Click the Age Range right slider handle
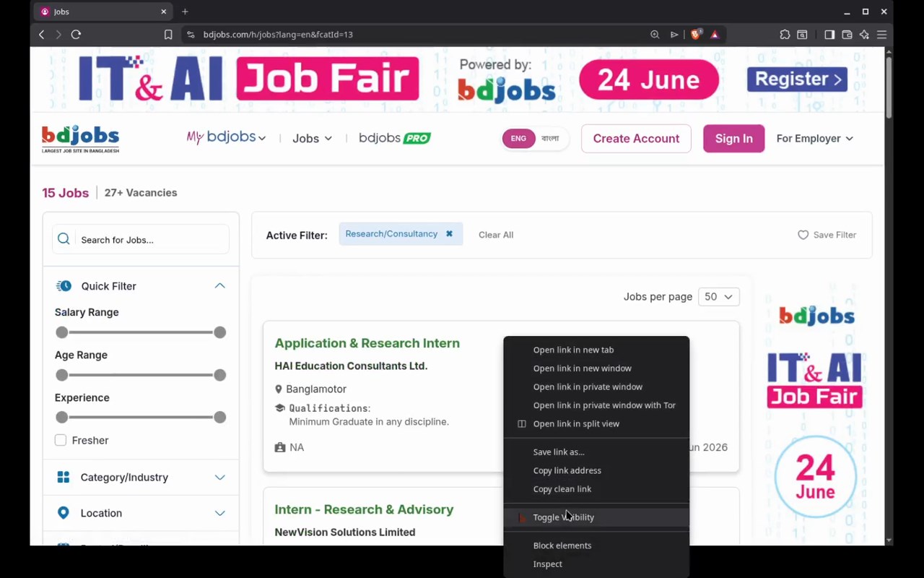Image resolution: width=924 pixels, height=578 pixels. point(219,375)
